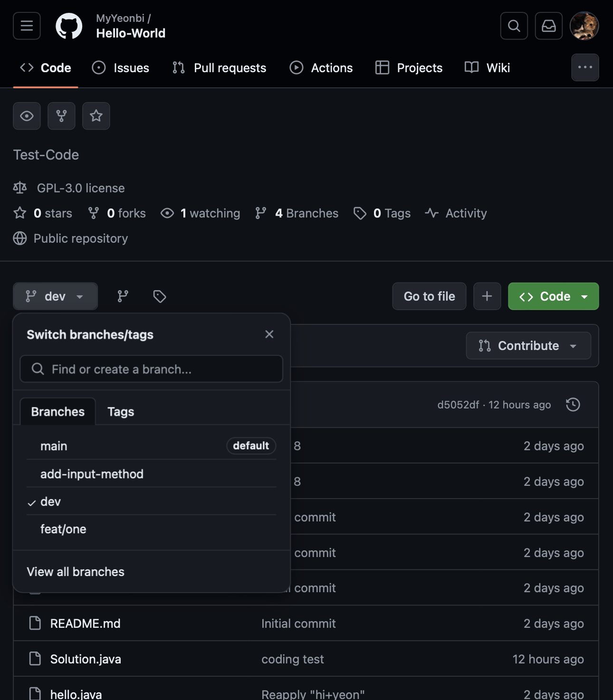Image resolution: width=613 pixels, height=700 pixels.
Task: Close the Switch branches/tags popup
Action: click(x=269, y=334)
